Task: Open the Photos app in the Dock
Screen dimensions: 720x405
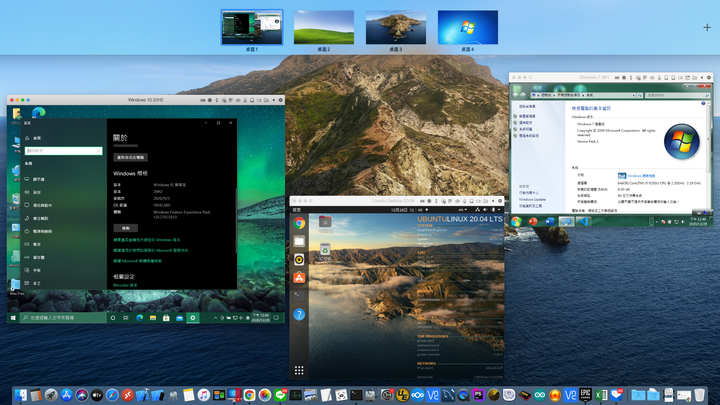Action: pos(264,395)
